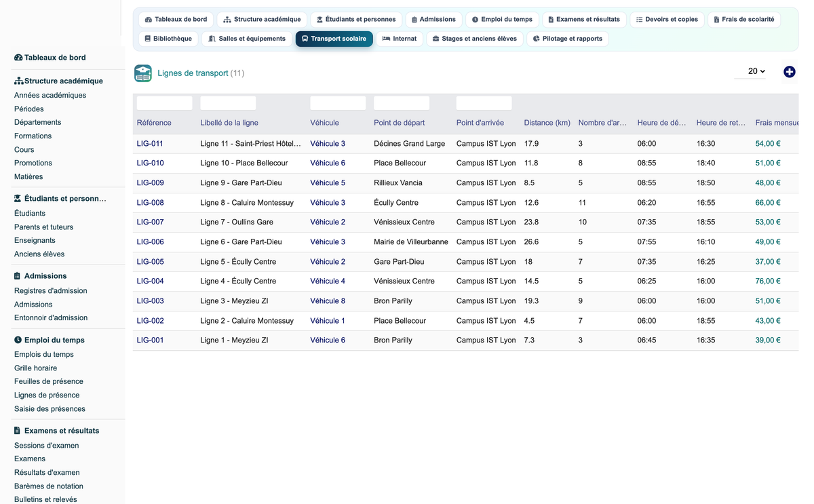
Task: Open Départements in sidebar
Action: pyautogui.click(x=38, y=123)
